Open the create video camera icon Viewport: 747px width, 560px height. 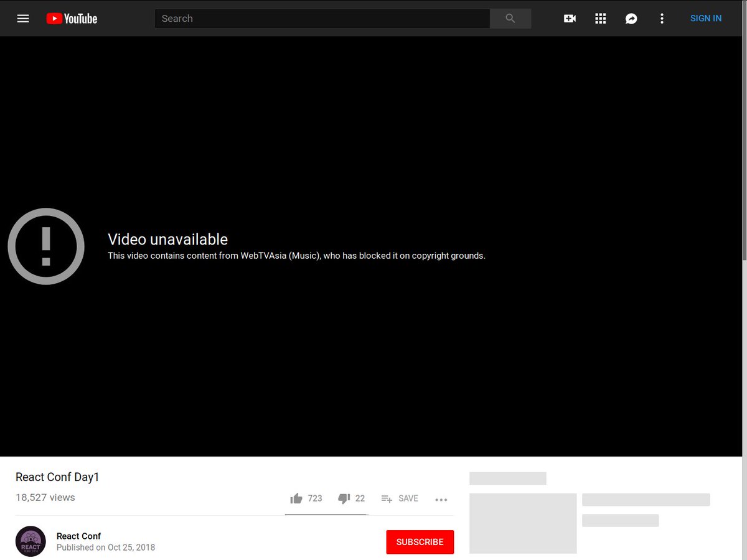point(570,19)
